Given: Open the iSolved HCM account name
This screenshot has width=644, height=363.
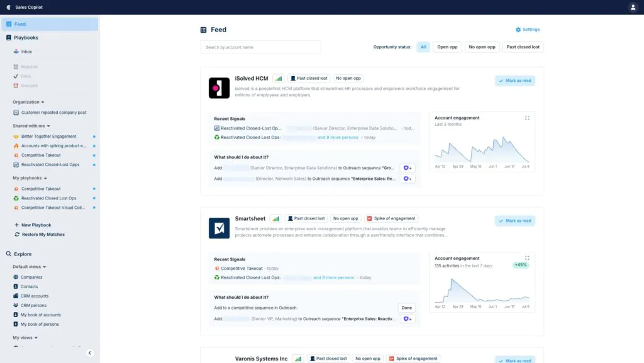Looking at the screenshot, I should (252, 79).
